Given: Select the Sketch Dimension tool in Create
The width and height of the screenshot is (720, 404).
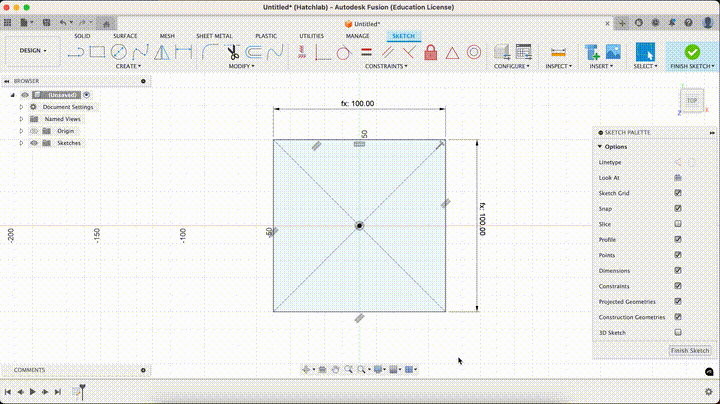Looking at the screenshot, I should 183,52.
